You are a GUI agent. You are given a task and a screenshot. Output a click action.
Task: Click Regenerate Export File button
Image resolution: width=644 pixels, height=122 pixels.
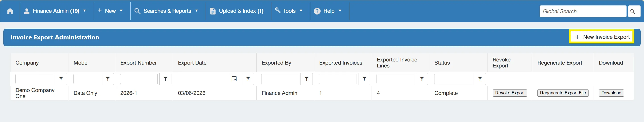(x=563, y=93)
